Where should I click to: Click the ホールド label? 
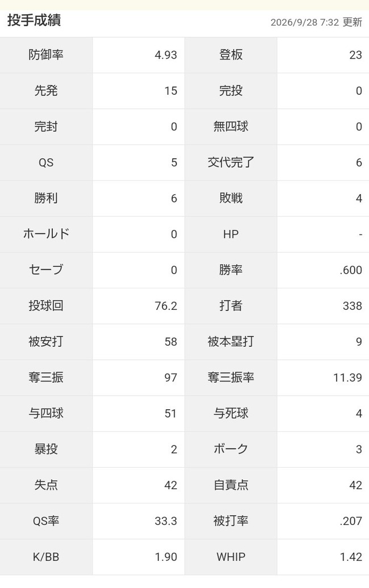(x=46, y=234)
